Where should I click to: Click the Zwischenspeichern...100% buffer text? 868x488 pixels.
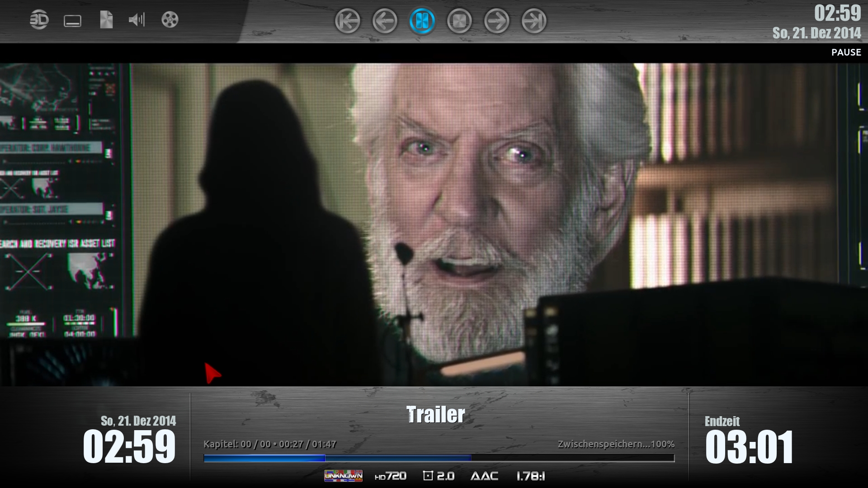(x=616, y=444)
